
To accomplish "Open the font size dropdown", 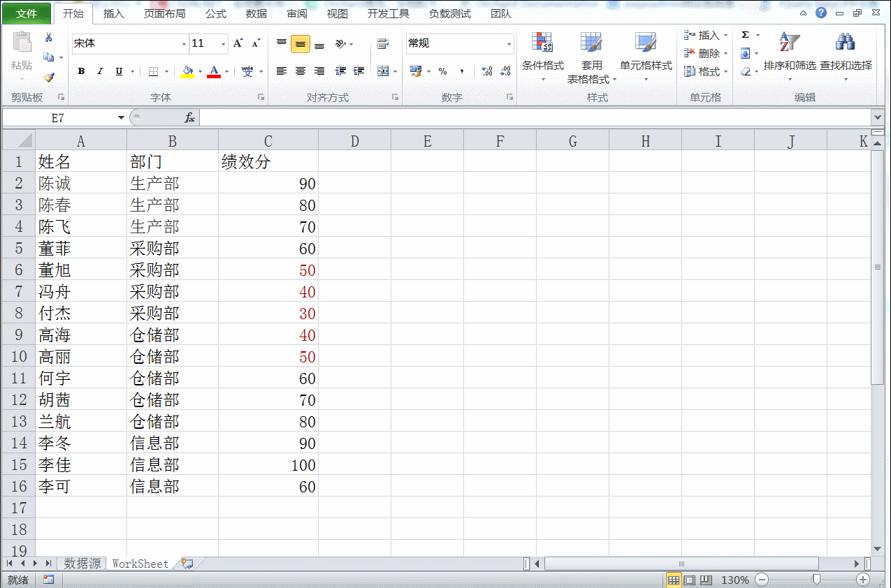I will [224, 43].
